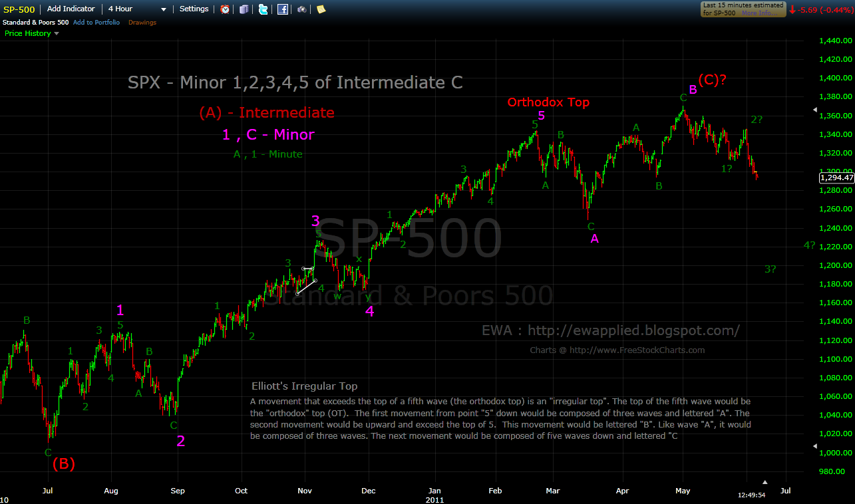This screenshot has height=504, width=855.
Task: Select the green 3? projection label
Action: click(x=770, y=269)
